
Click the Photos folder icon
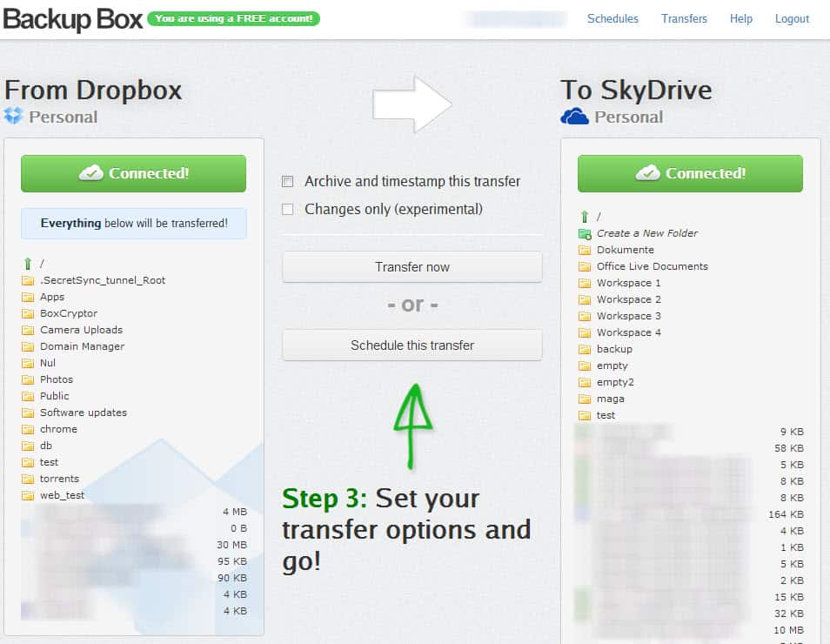click(29, 379)
